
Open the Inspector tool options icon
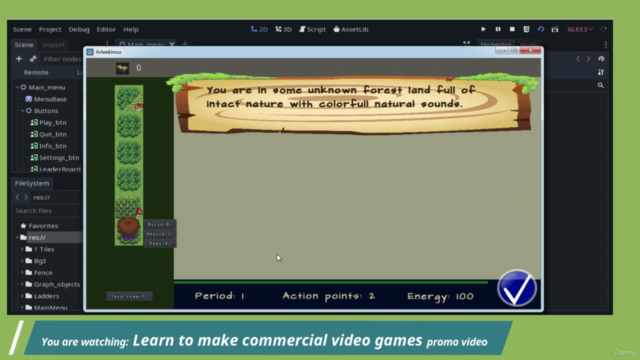(x=601, y=72)
